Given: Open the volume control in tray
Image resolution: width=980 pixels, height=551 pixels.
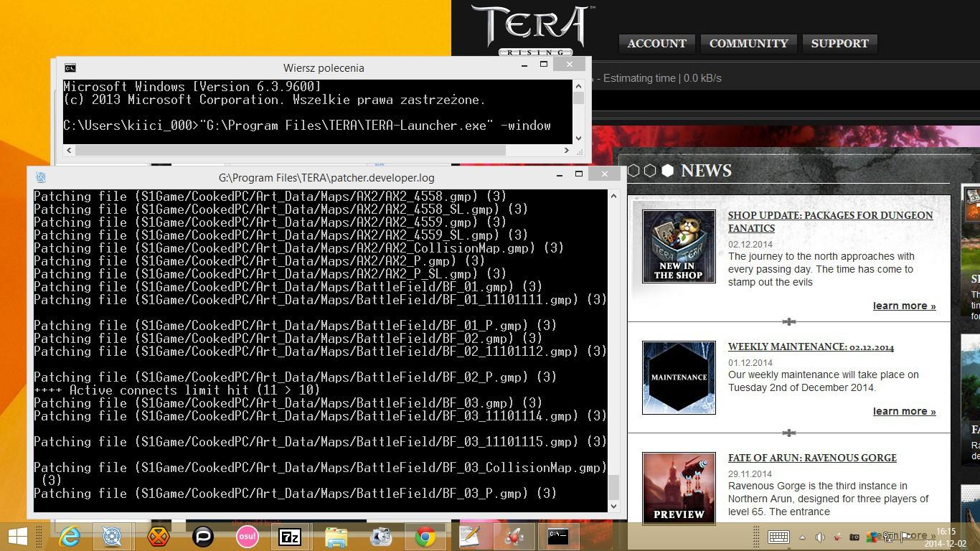Looking at the screenshot, I should (x=819, y=537).
